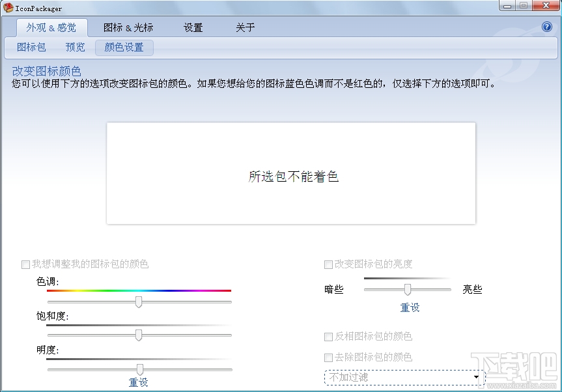Enable 我想调整我的图标包的颜色 checkbox
The width and height of the screenshot is (562, 392).
click(25, 264)
